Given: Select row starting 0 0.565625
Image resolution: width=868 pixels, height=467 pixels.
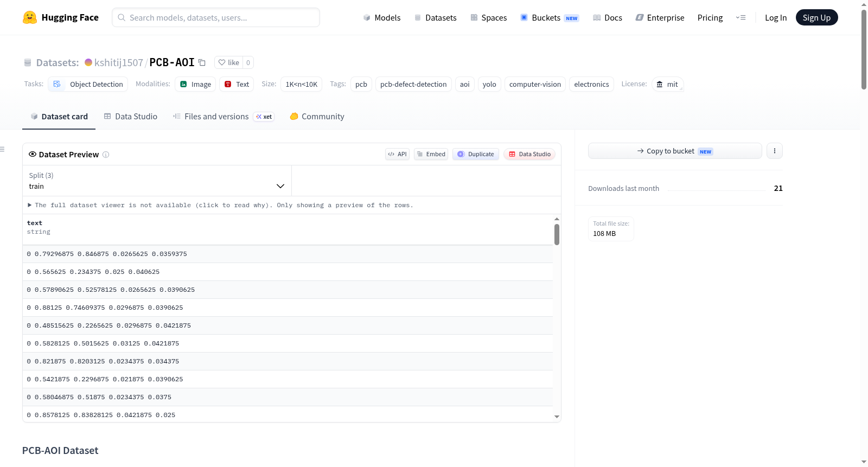Looking at the screenshot, I should 288,272.
